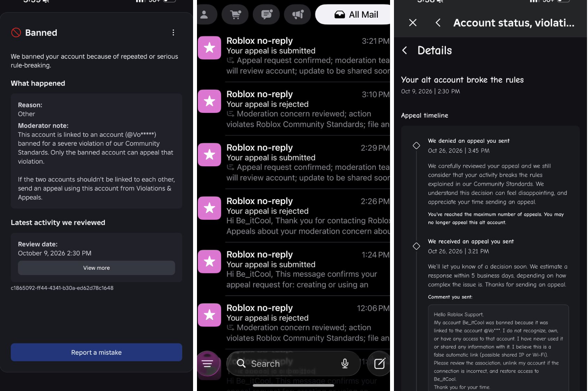This screenshot has width=588, height=391.
Task: Open the 1:24 PM appeal submitted email
Action: point(294,269)
